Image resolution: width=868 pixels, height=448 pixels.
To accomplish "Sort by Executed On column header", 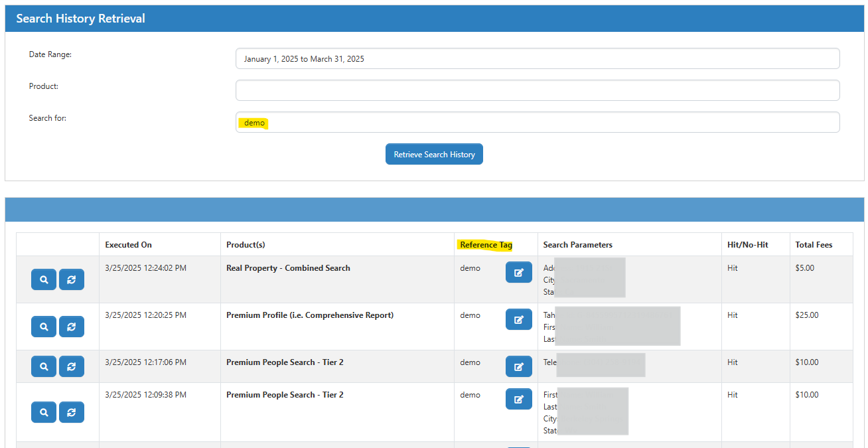I will coord(129,245).
